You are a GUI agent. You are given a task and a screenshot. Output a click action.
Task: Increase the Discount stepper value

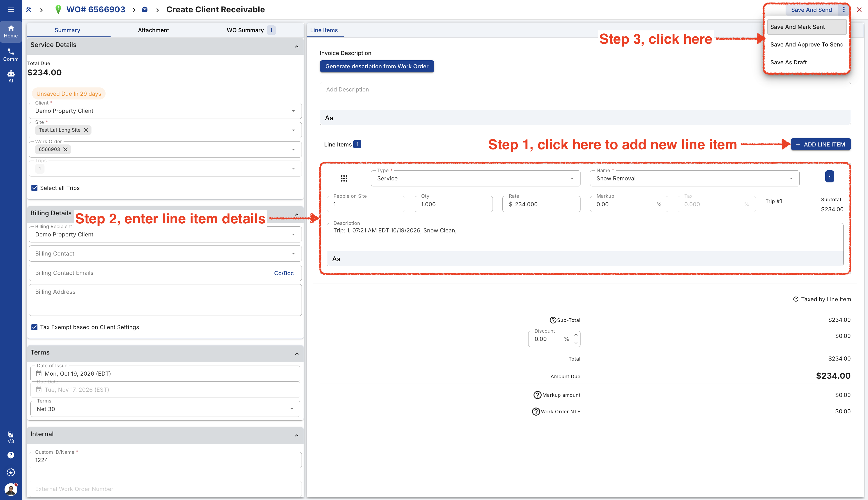576,335
